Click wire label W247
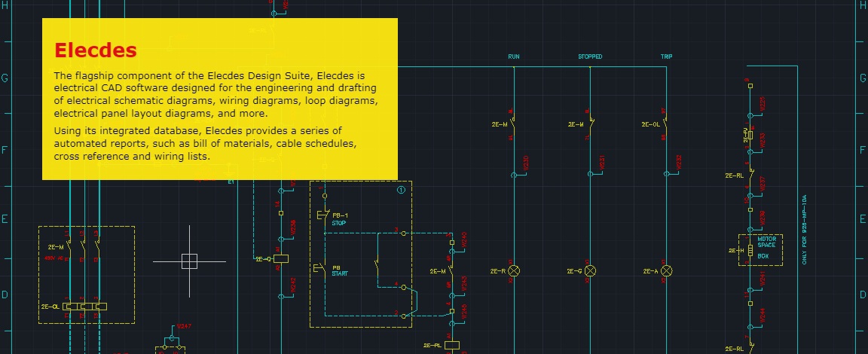This screenshot has width=868, height=354. [x=184, y=326]
